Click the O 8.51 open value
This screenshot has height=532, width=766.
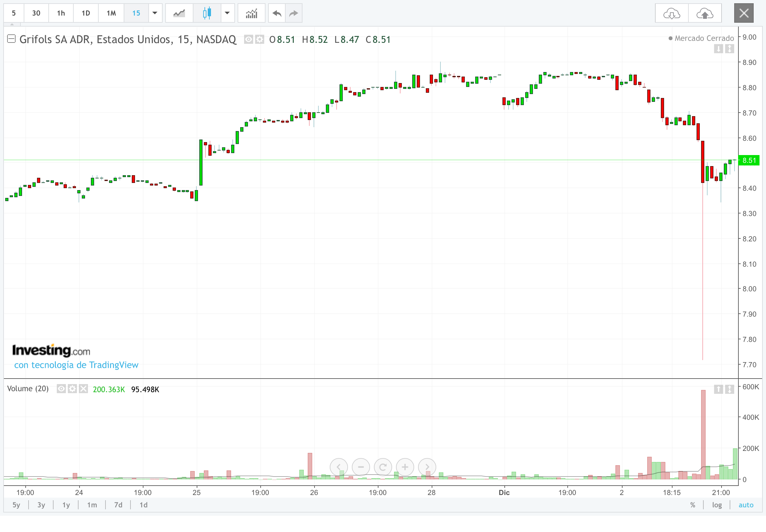point(282,40)
